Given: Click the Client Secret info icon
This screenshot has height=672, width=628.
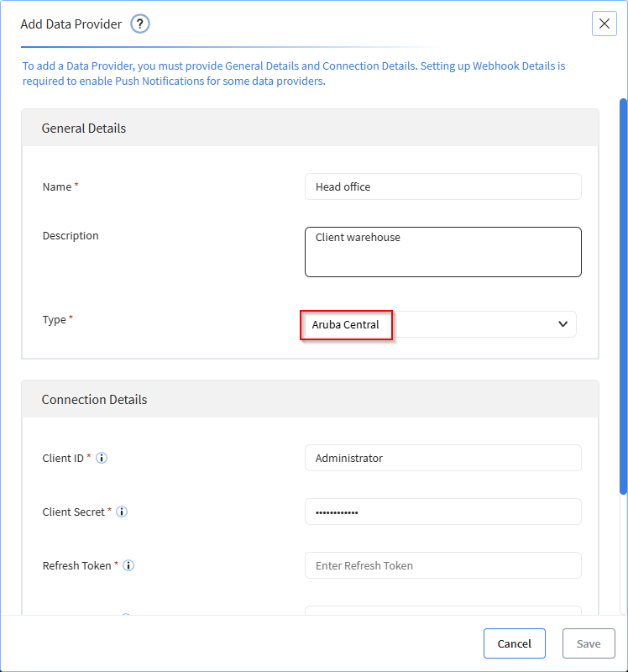Looking at the screenshot, I should click(x=122, y=512).
